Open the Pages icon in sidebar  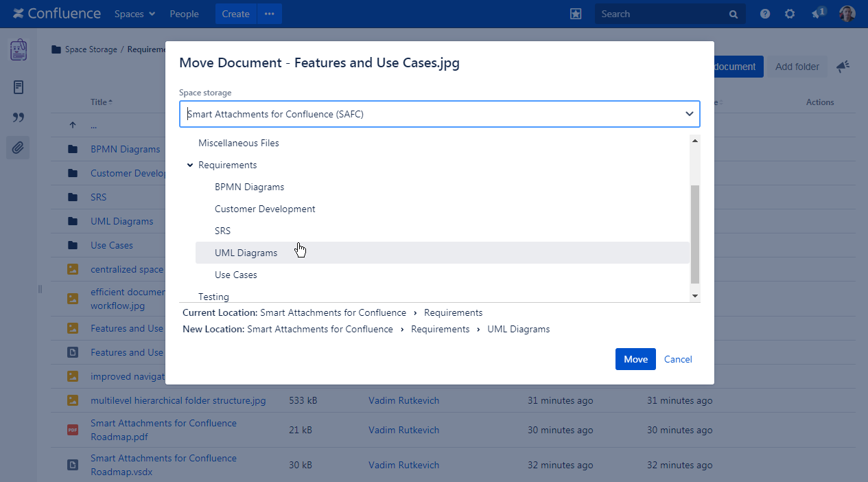pos(19,87)
